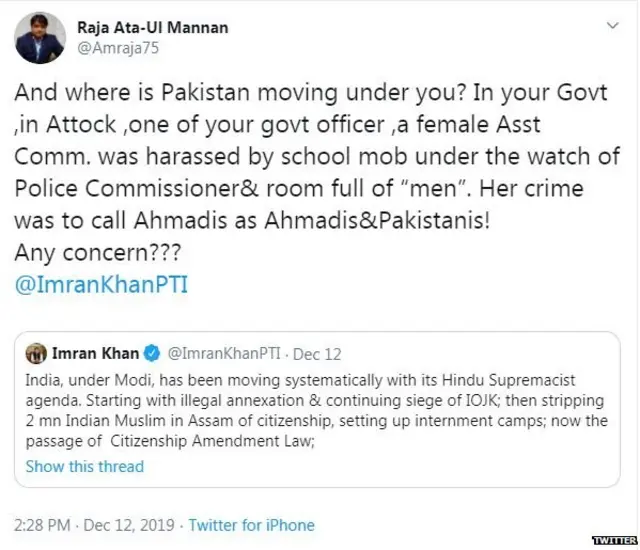Click Show this thread
The image size is (640, 550).
pyautogui.click(x=84, y=466)
